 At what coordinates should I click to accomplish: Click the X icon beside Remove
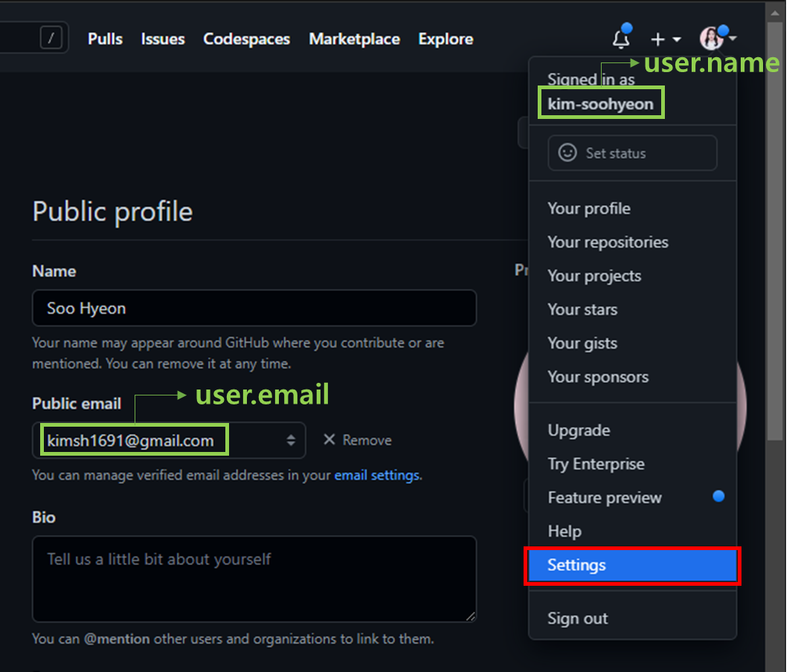(329, 439)
